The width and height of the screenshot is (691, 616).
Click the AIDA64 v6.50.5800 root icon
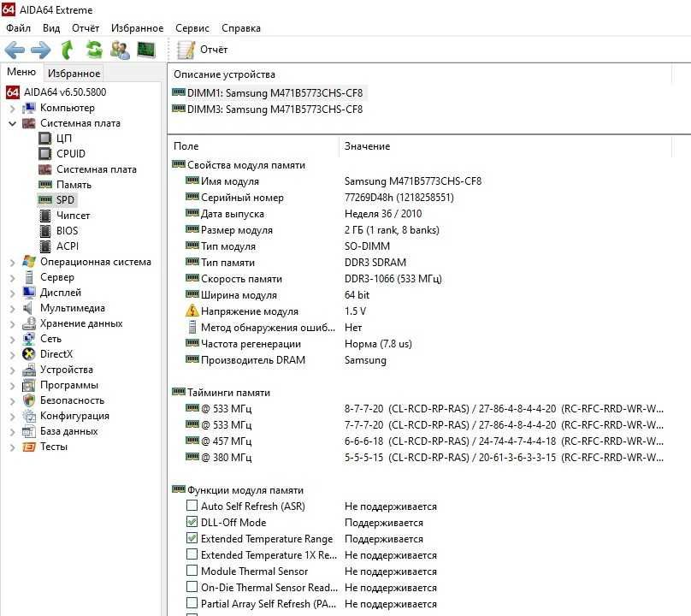tap(12, 92)
